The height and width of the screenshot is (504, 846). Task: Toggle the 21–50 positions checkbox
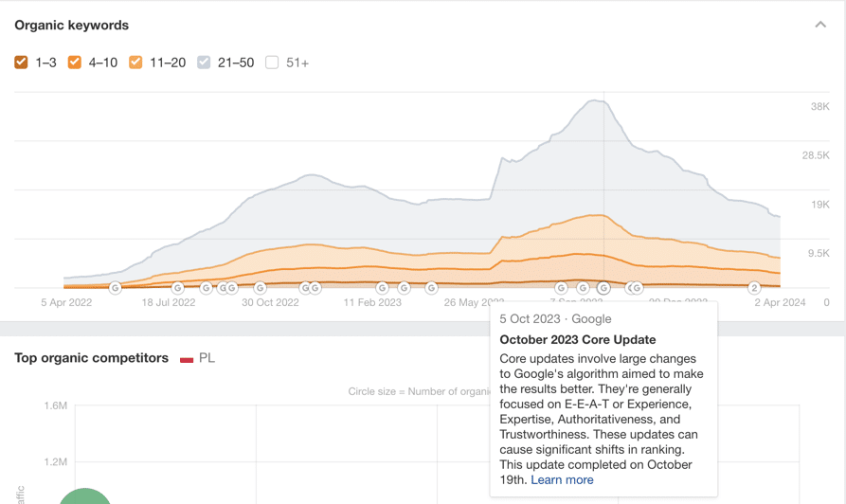[x=204, y=63]
